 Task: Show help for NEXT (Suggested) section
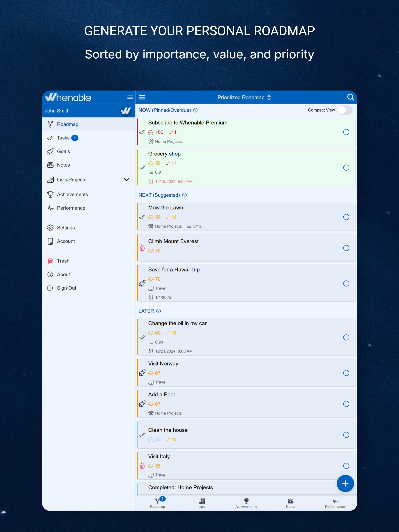[184, 195]
